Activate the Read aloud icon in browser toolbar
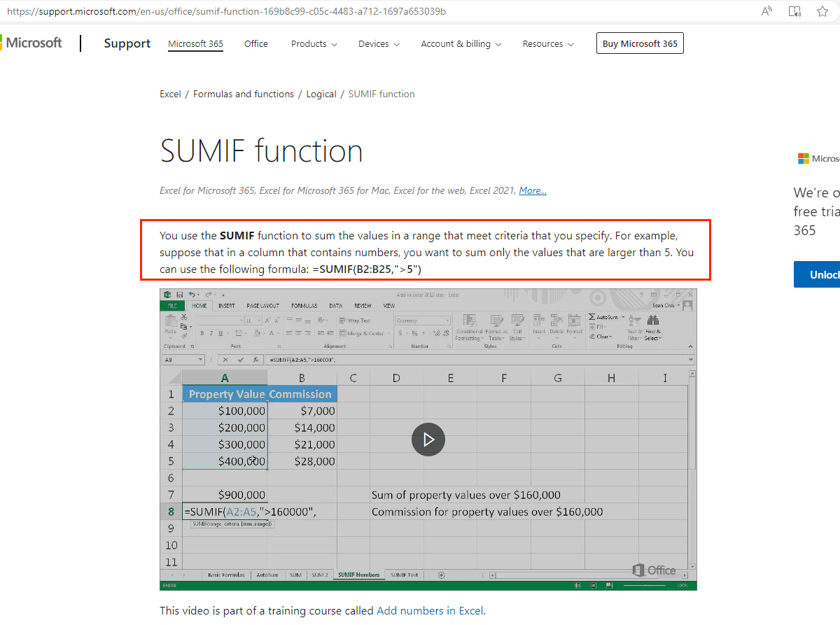This screenshot has width=840, height=625. 766,10
